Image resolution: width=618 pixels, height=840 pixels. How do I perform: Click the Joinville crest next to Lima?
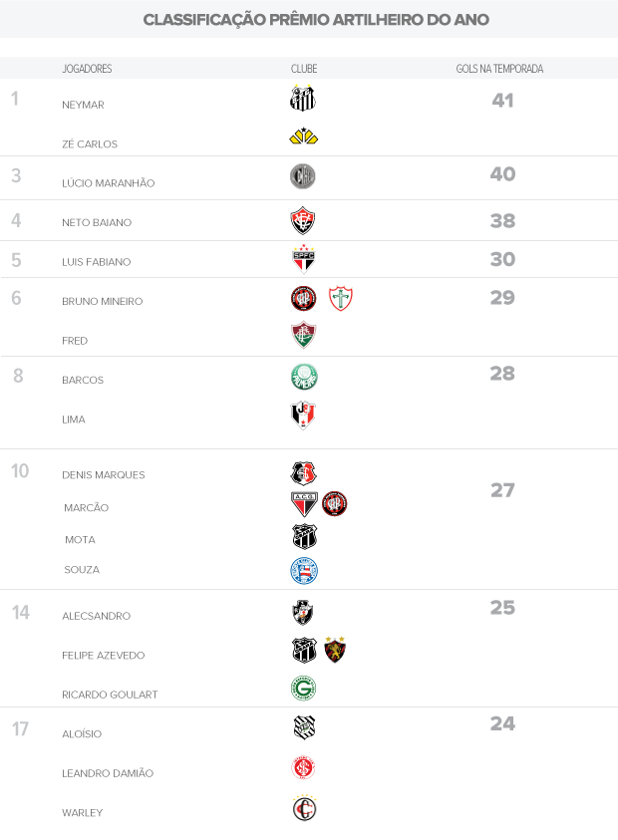(x=303, y=415)
